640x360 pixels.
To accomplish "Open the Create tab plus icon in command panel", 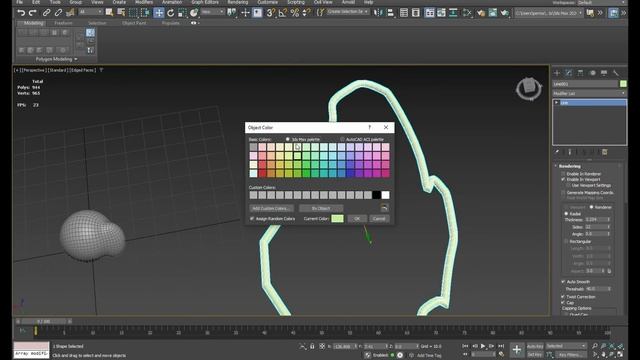I will pyautogui.click(x=557, y=73).
